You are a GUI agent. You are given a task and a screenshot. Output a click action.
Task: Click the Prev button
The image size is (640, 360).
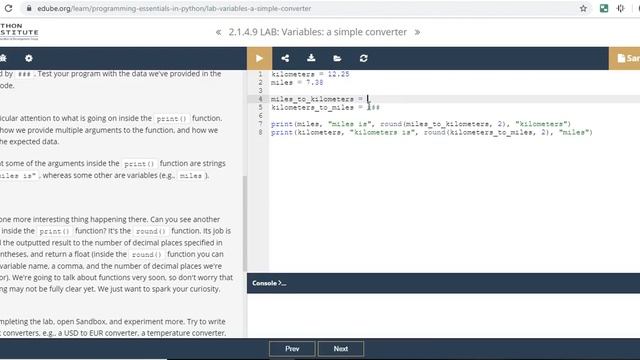pyautogui.click(x=292, y=349)
